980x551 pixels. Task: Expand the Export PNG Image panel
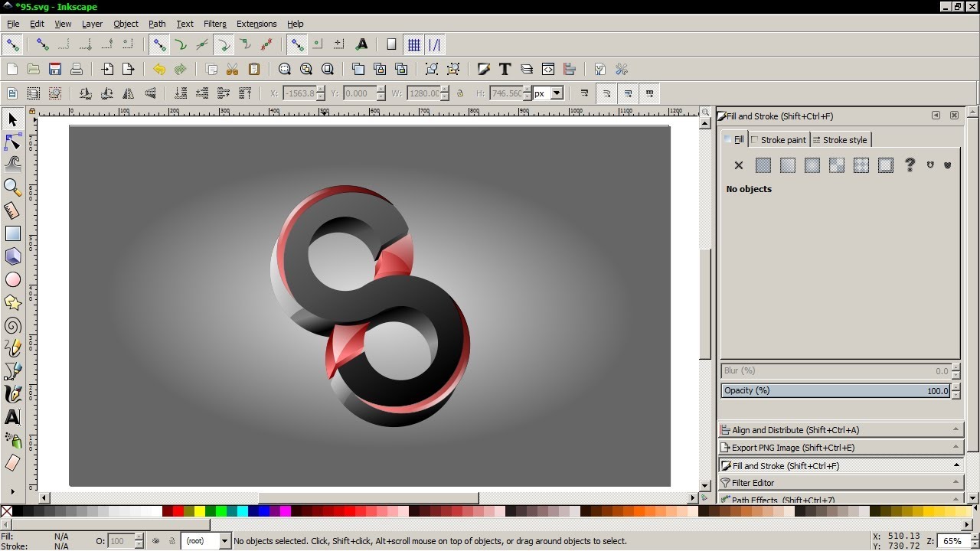pyautogui.click(x=841, y=448)
